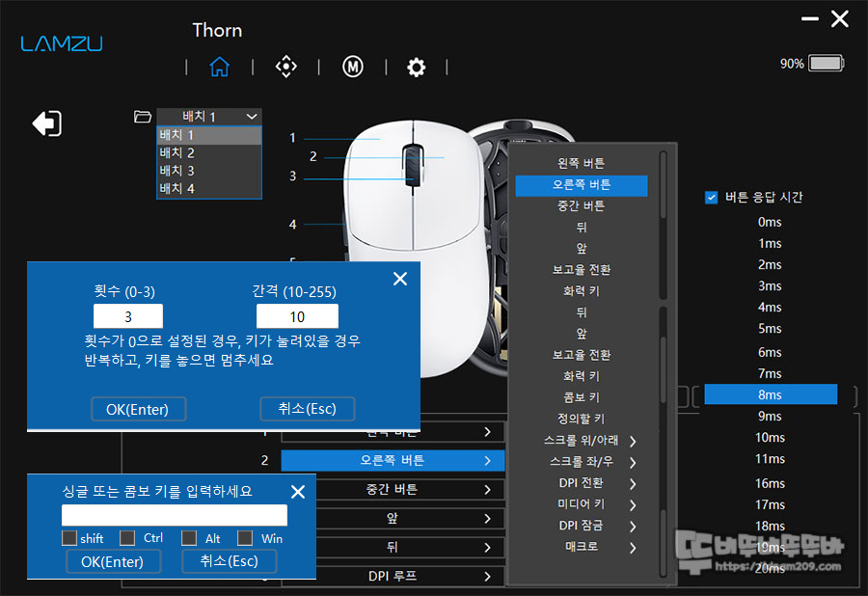Select 배치 3 from profile list

208,171
